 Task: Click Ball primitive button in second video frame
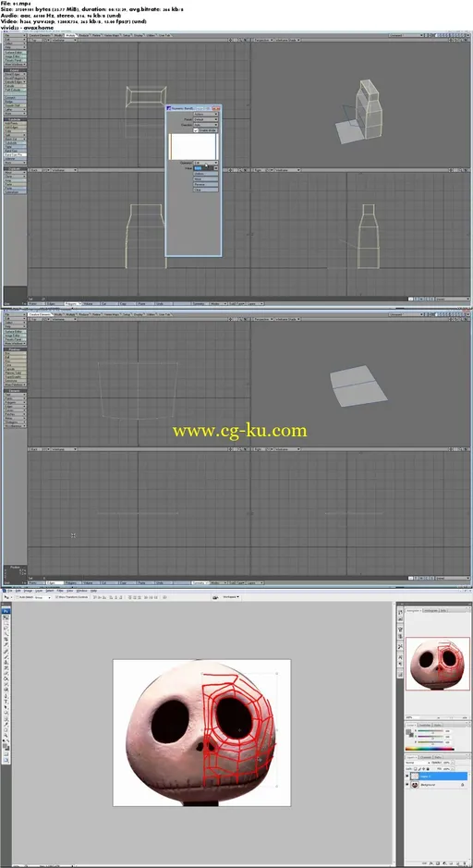pyautogui.click(x=15, y=357)
